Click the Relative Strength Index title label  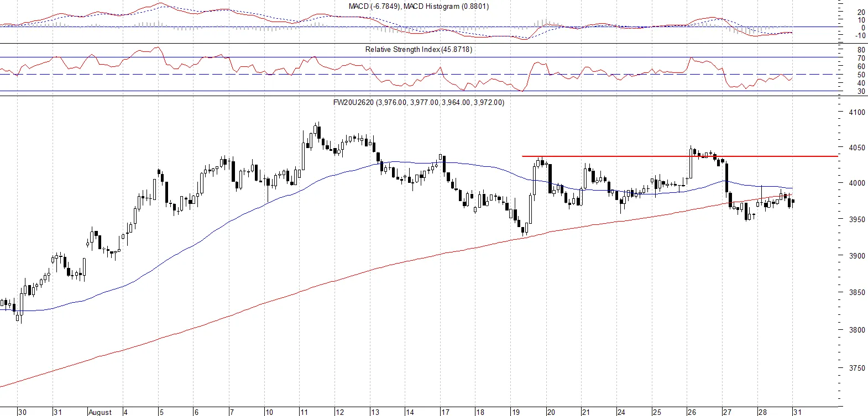[419, 50]
